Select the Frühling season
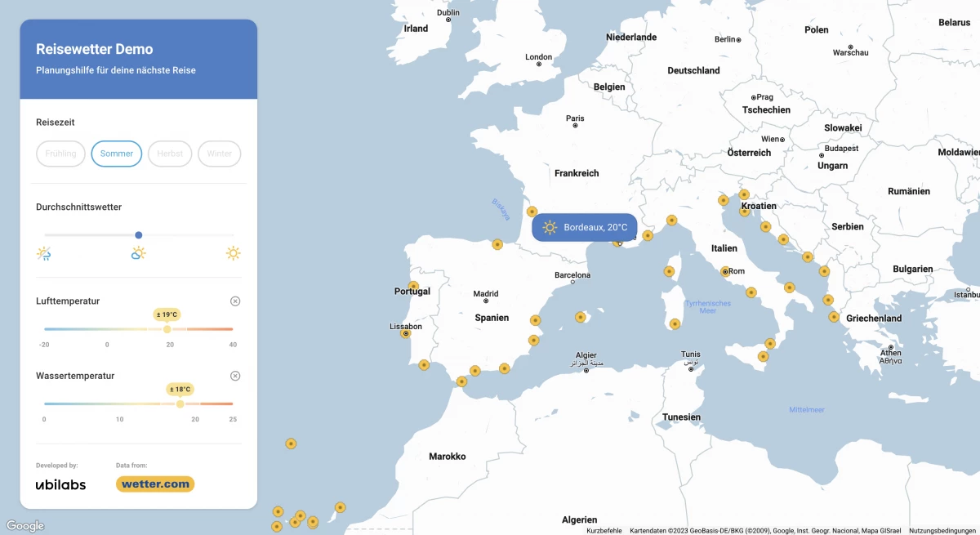This screenshot has width=980, height=535. pos(60,154)
